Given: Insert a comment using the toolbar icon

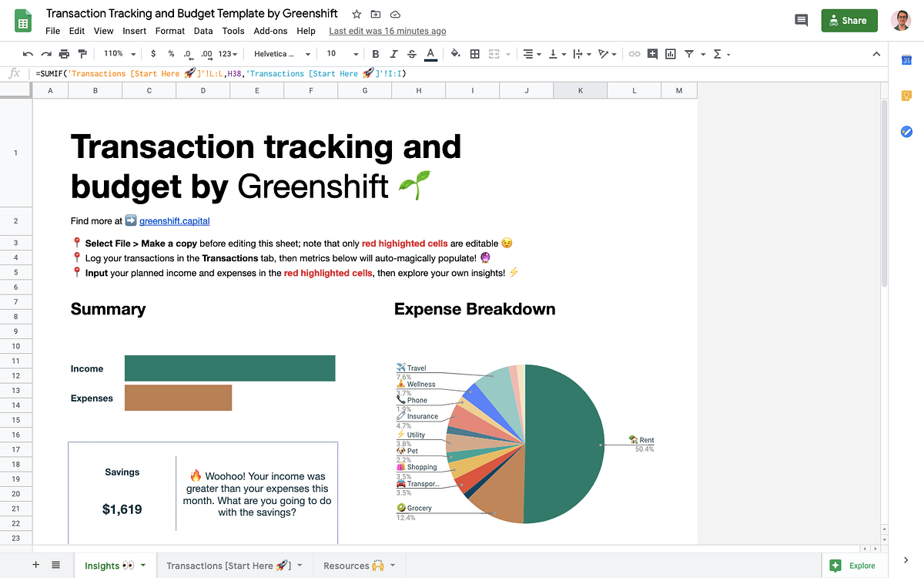Looking at the screenshot, I should [x=653, y=54].
